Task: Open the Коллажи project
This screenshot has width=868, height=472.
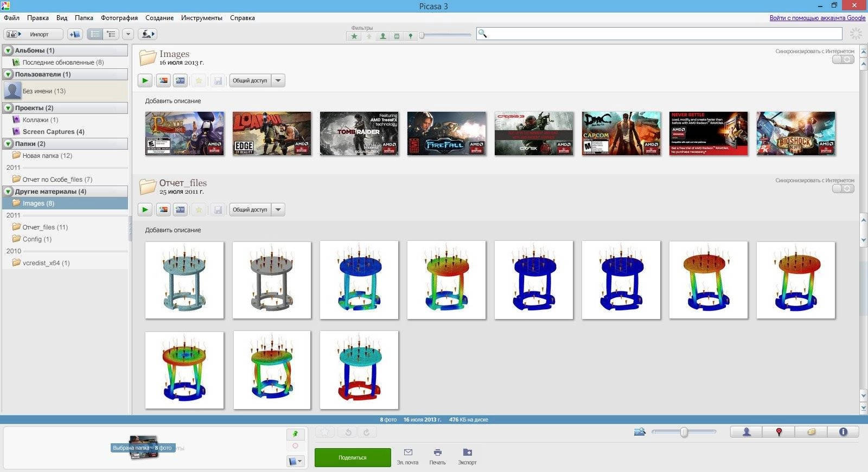Action: pyautogui.click(x=65, y=120)
